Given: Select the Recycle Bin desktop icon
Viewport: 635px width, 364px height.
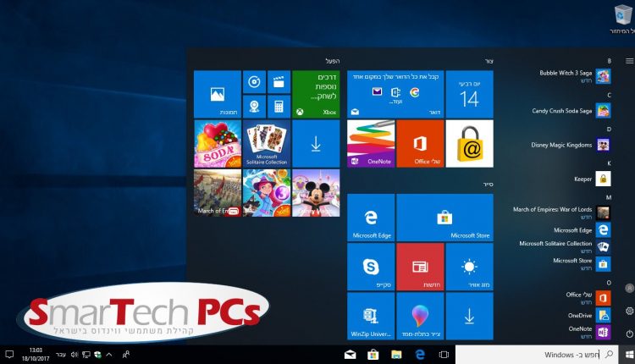Looking at the screenshot, I should click(621, 19).
